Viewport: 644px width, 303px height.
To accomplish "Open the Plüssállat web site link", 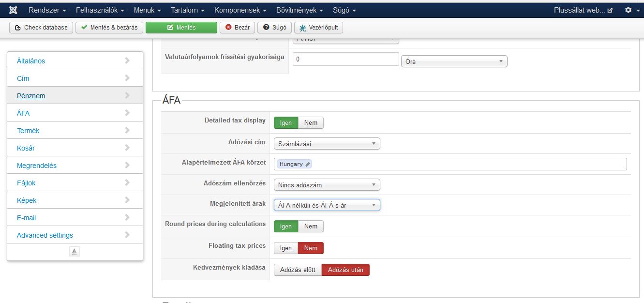I will click(584, 10).
